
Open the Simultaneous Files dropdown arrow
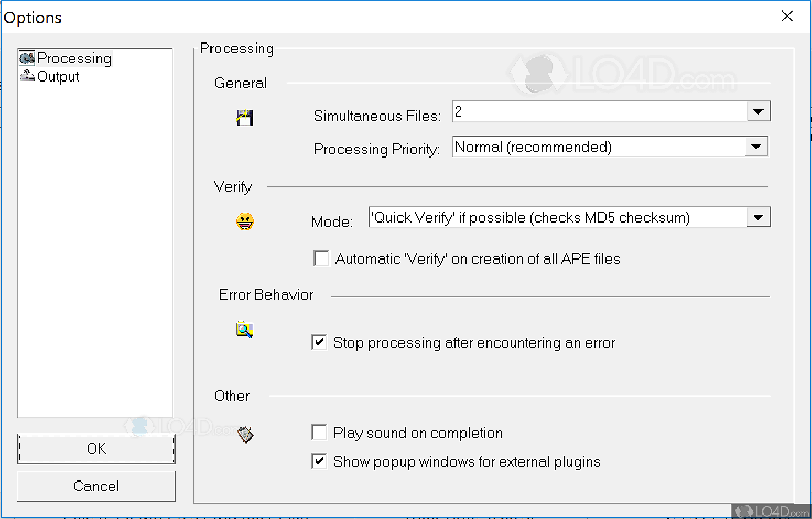pos(758,112)
